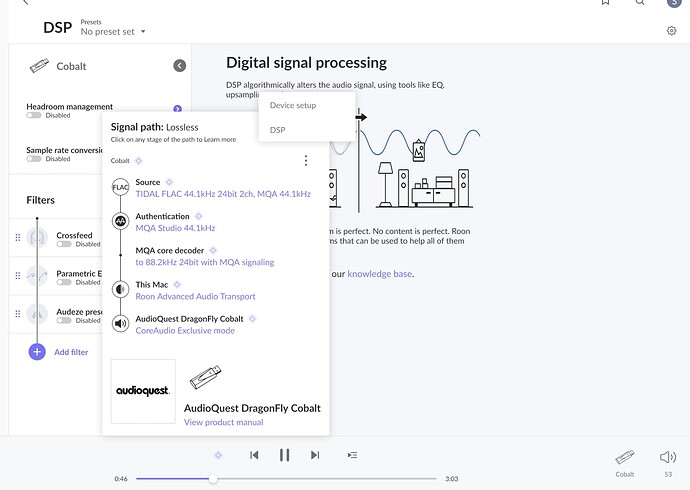Click the Cobalt device icon in sidebar header
Viewport: 690px width, 490px height.
[x=39, y=66]
